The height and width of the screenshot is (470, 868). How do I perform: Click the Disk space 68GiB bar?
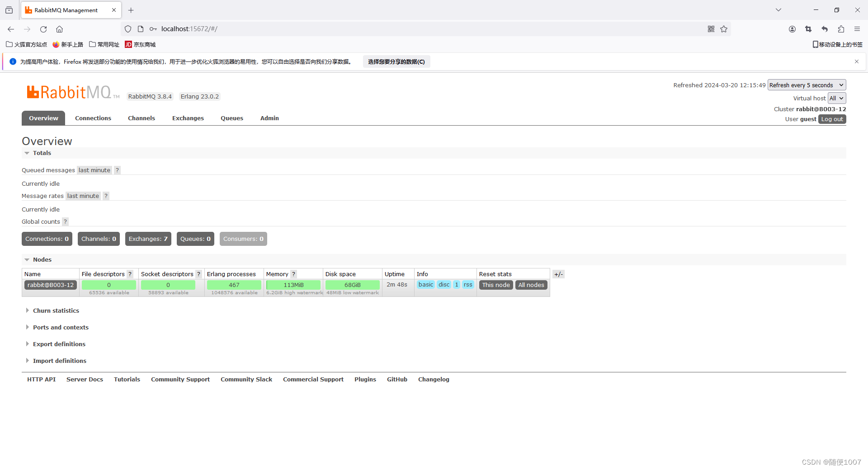[x=353, y=285]
